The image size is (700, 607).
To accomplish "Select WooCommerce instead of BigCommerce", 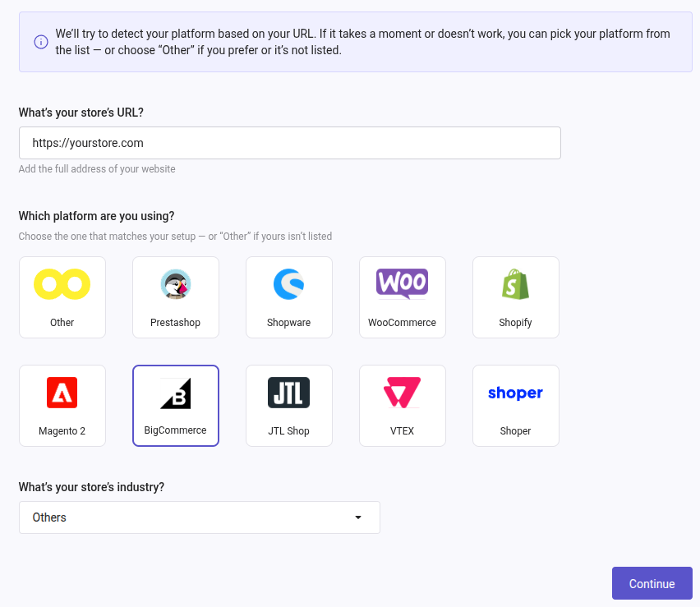I will pos(402,297).
